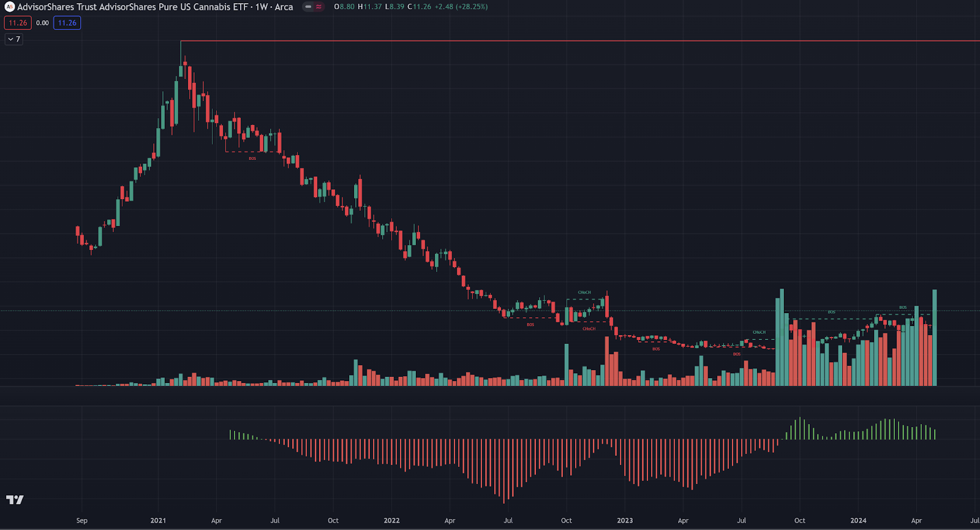Click the Sep label on time axis
The height and width of the screenshot is (530, 980).
tap(81, 520)
